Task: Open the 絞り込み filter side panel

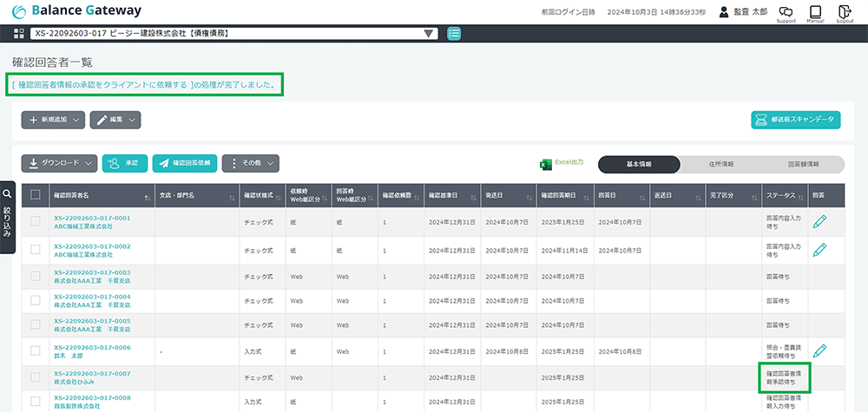Action: [x=7, y=217]
